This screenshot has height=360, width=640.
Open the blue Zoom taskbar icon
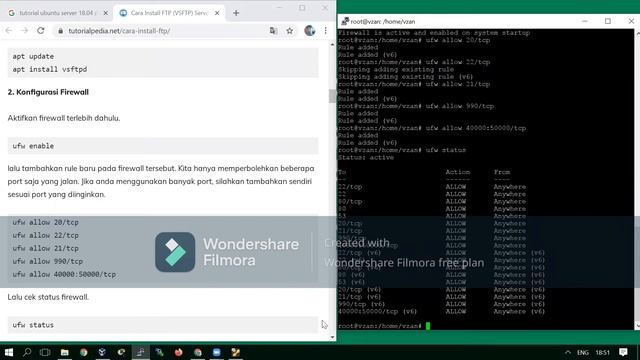tap(216, 352)
